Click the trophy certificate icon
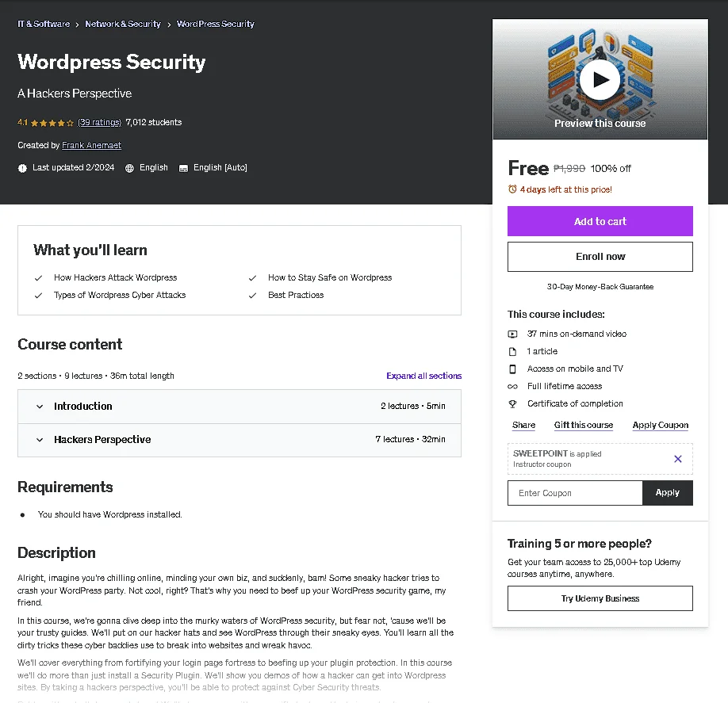Image resolution: width=728 pixels, height=703 pixels. [512, 403]
